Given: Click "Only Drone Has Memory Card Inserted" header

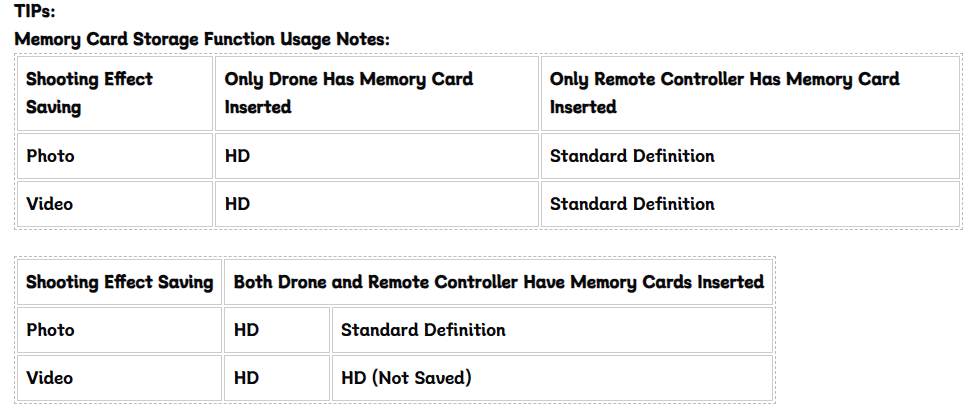Looking at the screenshot, I should pyautogui.click(x=348, y=92).
